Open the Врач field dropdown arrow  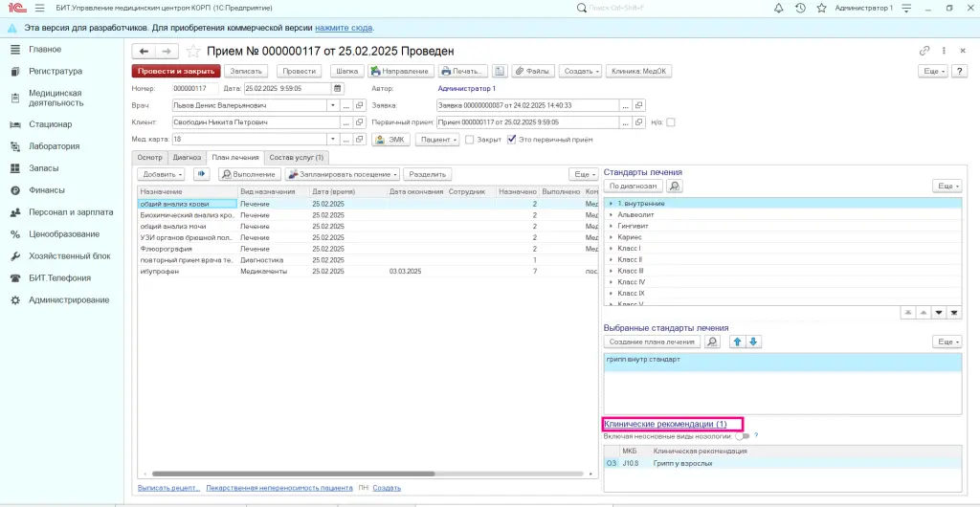(x=334, y=105)
